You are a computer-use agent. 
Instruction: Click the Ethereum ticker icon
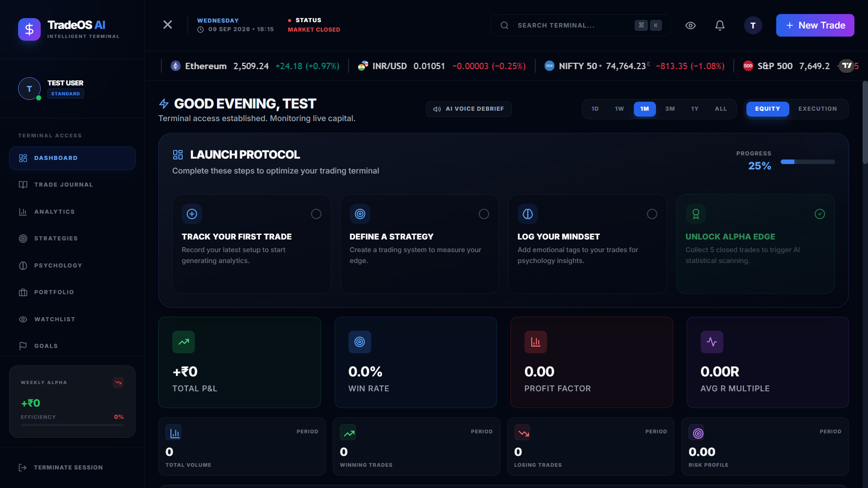(x=175, y=66)
